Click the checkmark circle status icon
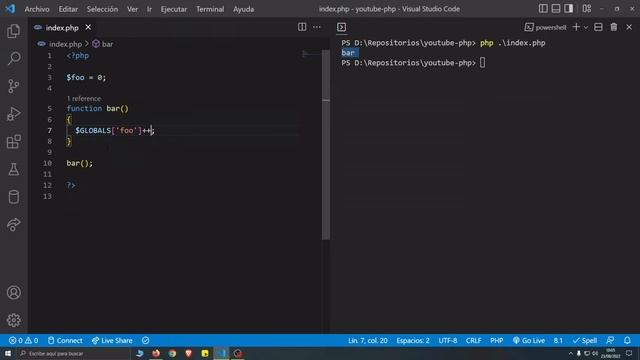This screenshot has width=640, height=360. point(146,340)
